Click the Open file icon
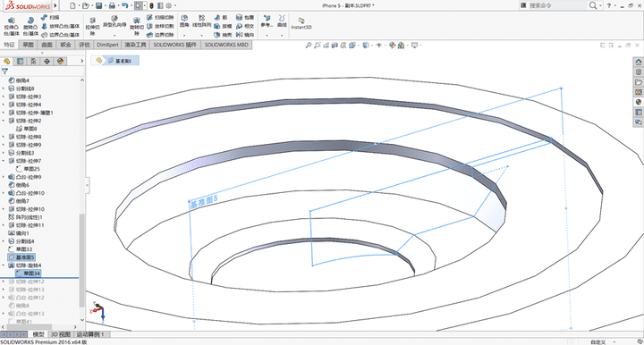644x345 pixels. pos(86,5)
